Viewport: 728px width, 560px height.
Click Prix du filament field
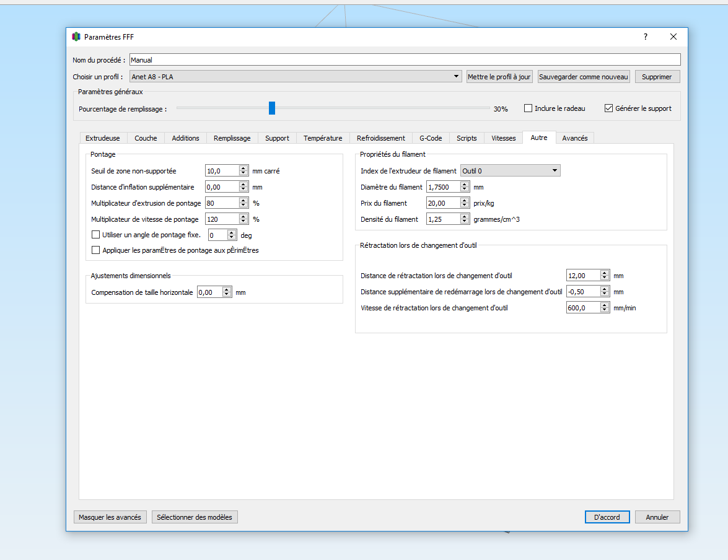tap(444, 203)
